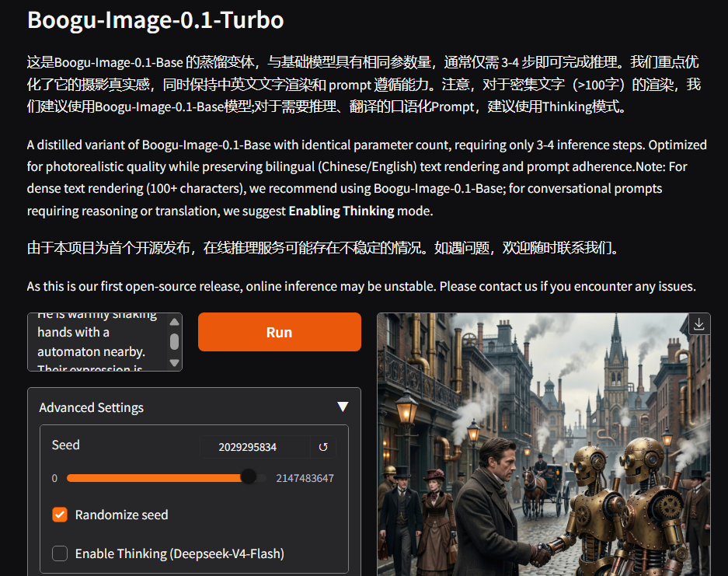Viewport: 728px width, 576px height.
Task: Click the slider minimum value 0
Action: 55,478
